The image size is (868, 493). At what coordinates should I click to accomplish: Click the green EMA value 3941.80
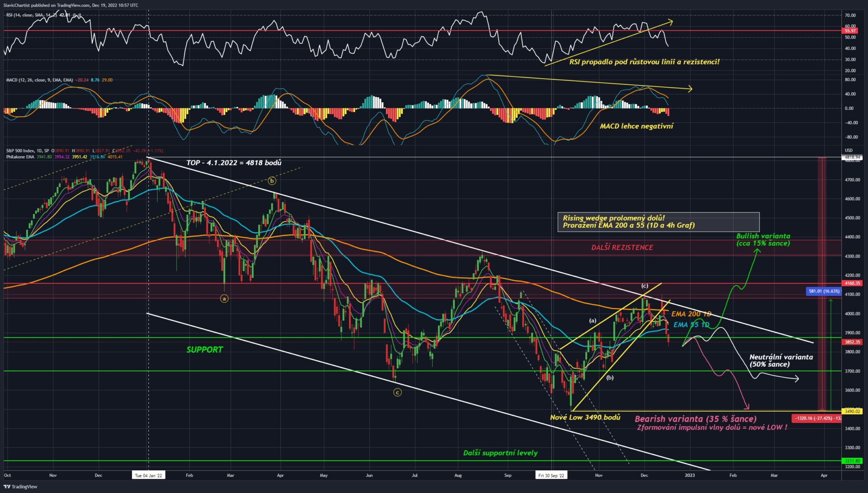click(44, 157)
